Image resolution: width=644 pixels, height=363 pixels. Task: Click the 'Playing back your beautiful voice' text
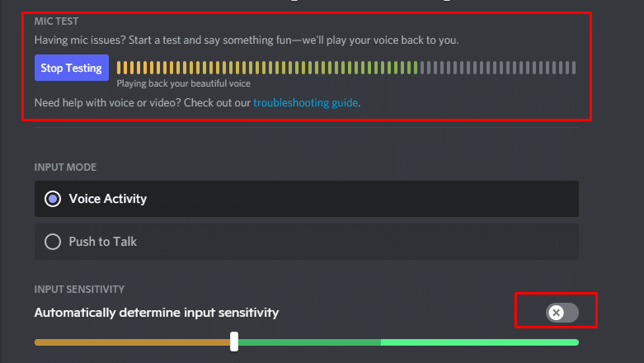[184, 83]
